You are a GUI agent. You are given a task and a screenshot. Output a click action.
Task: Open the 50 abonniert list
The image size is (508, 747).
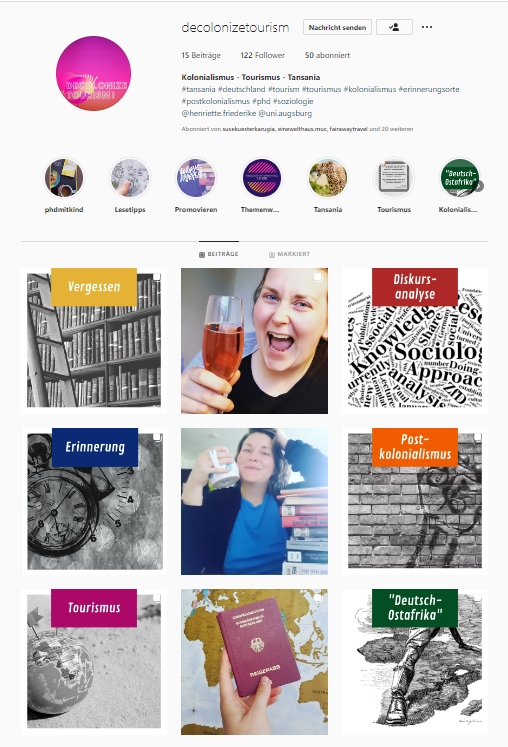click(x=327, y=55)
